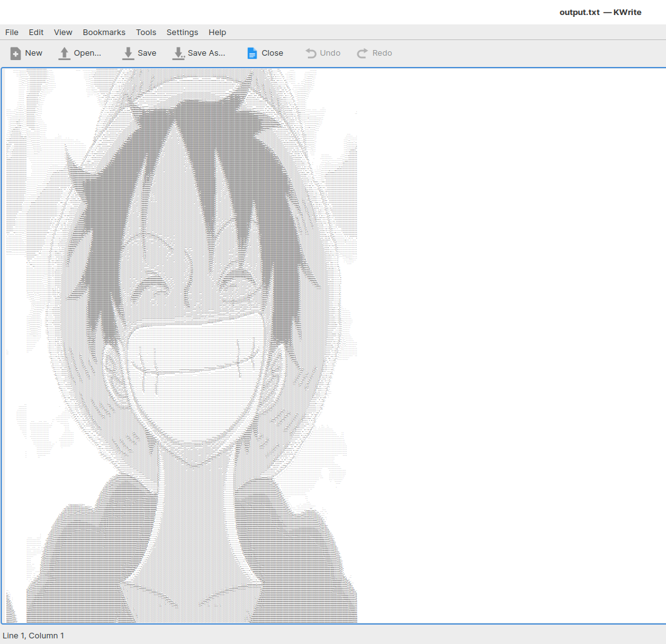
Task: Open the View menu
Action: pyautogui.click(x=63, y=32)
